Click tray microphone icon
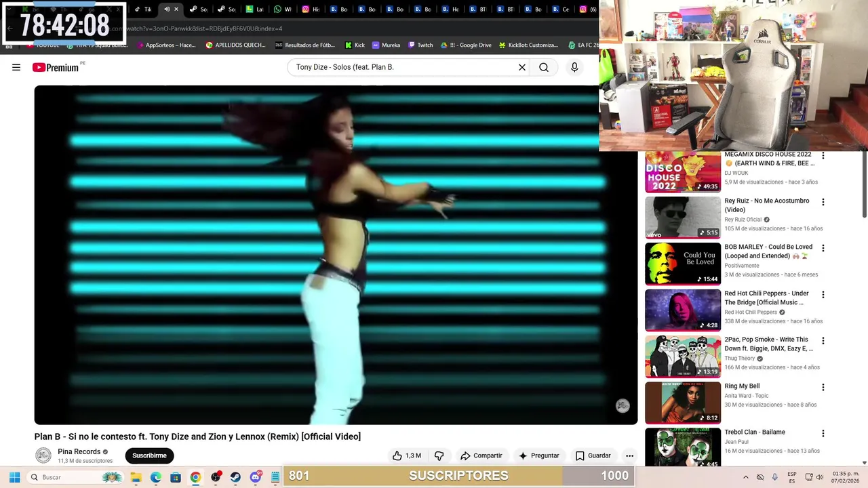This screenshot has width=868, height=488. [x=774, y=477]
